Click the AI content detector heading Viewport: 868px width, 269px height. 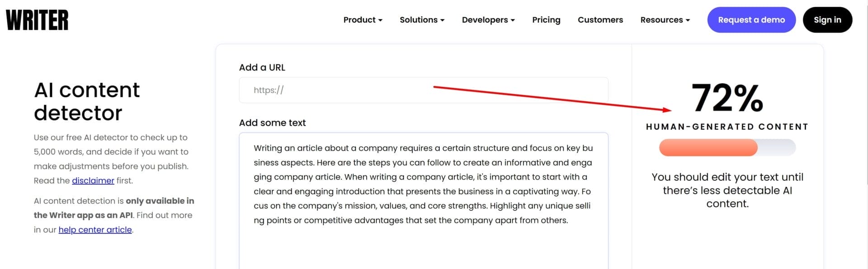pyautogui.click(x=87, y=101)
